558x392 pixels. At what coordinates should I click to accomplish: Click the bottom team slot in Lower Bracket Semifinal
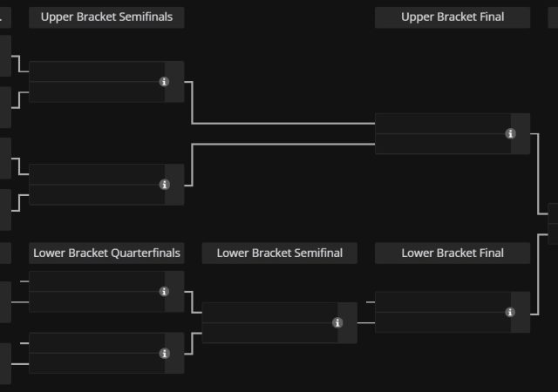point(269,333)
